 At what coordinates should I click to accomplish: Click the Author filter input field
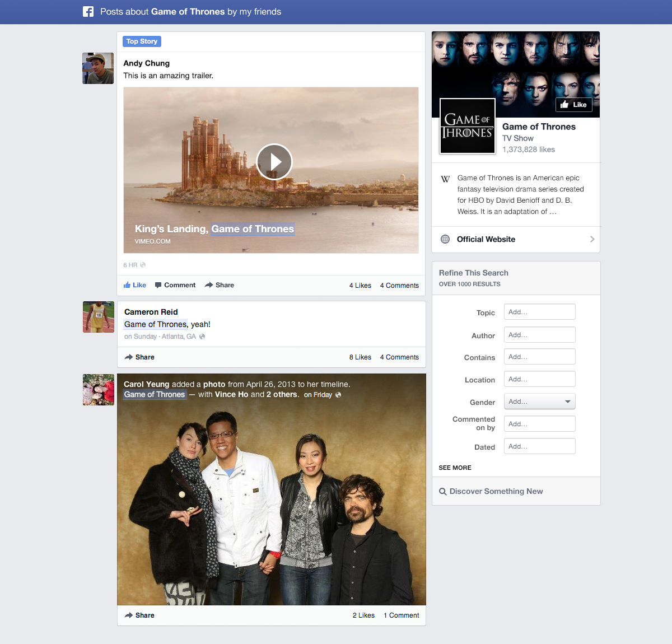[x=539, y=335]
